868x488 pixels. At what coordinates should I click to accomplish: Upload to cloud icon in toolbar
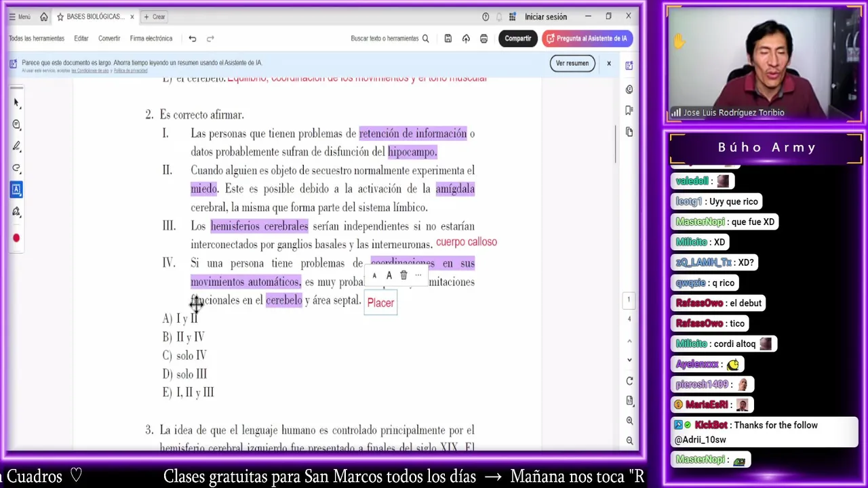pyautogui.click(x=466, y=39)
